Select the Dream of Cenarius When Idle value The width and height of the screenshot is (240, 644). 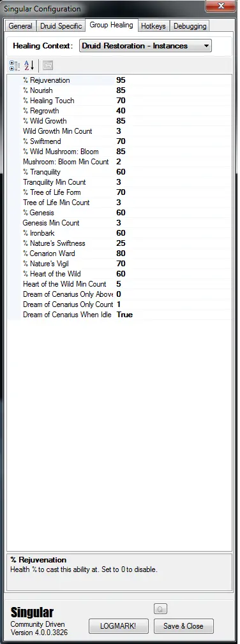click(174, 315)
